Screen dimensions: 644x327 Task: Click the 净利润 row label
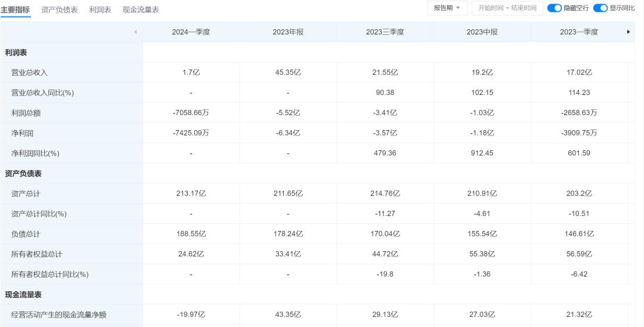click(23, 133)
